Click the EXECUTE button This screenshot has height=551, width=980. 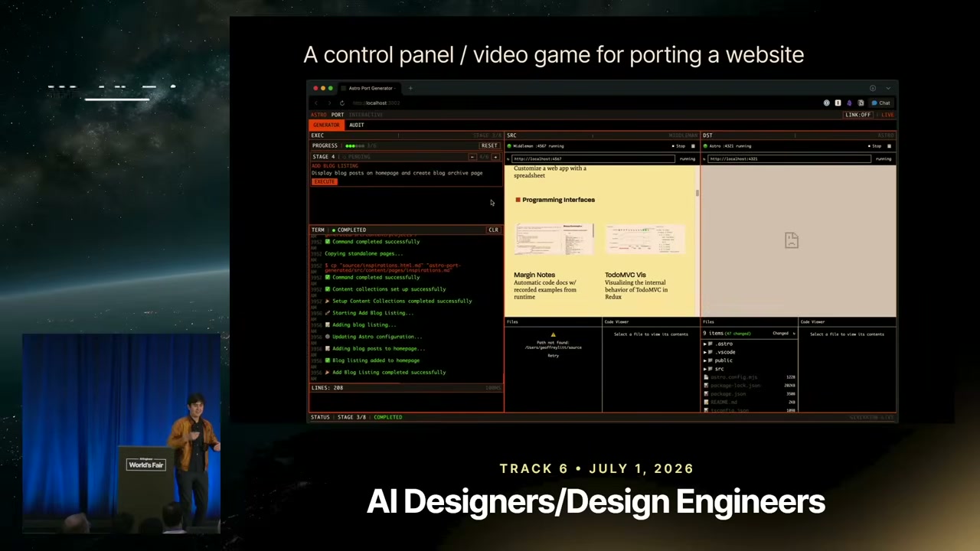[325, 181]
